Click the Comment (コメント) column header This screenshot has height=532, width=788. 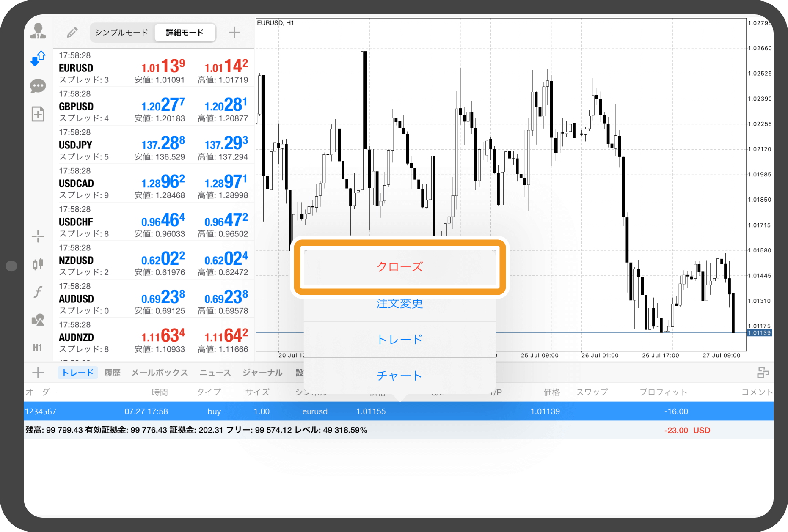(x=757, y=392)
